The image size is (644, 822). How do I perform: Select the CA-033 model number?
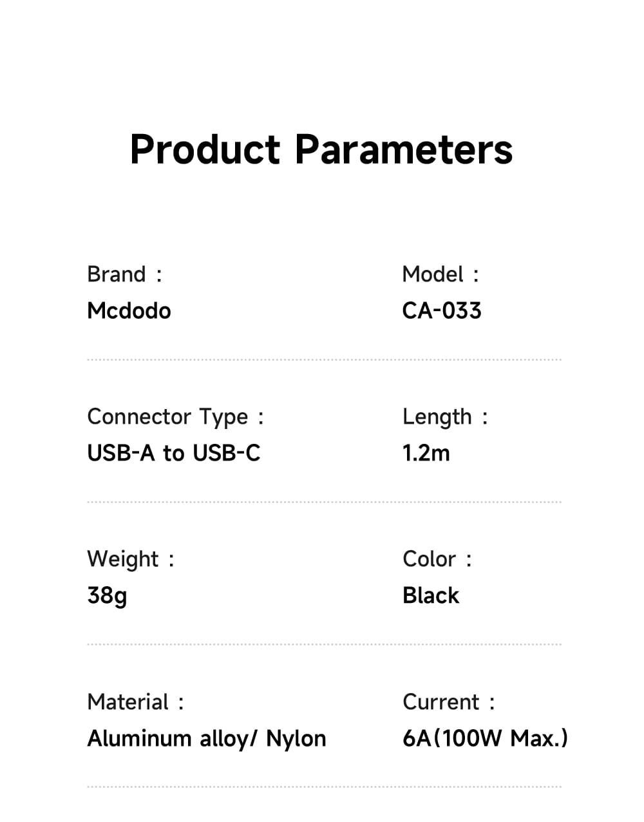442,311
